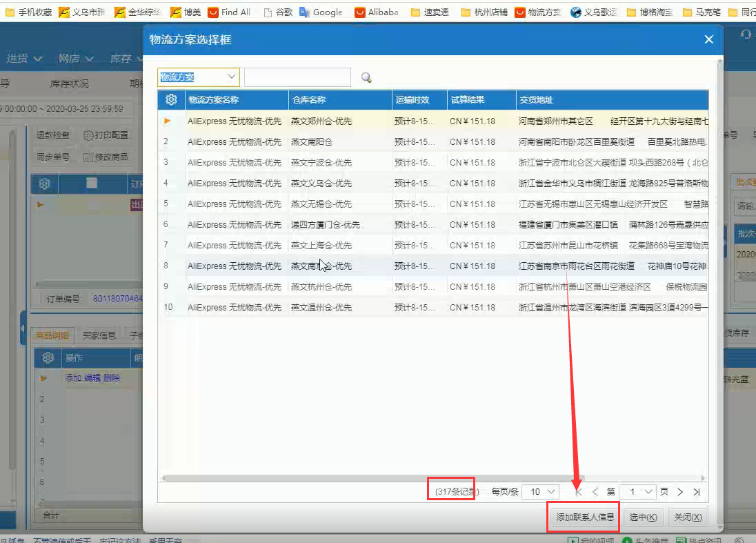The height and width of the screenshot is (543, 756).
Task: Click the search magnifier icon in the dialog
Action: (366, 78)
